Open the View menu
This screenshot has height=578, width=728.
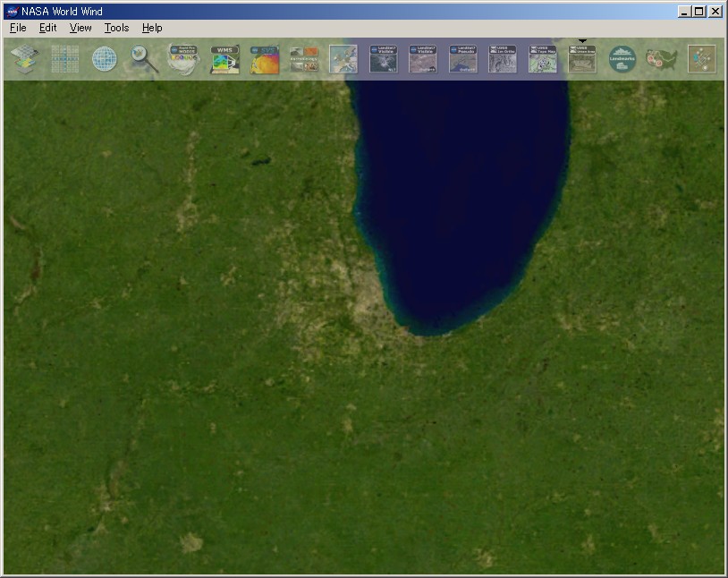80,28
